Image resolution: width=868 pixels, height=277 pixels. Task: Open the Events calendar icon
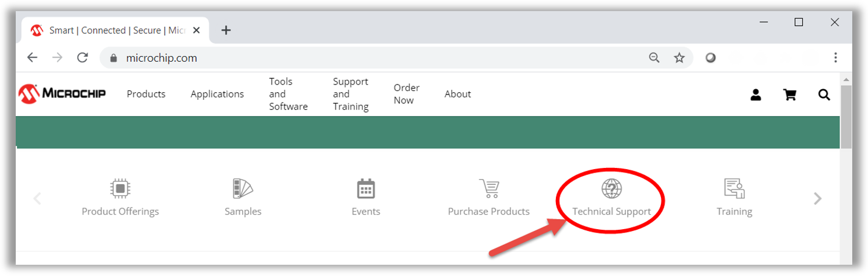366,189
